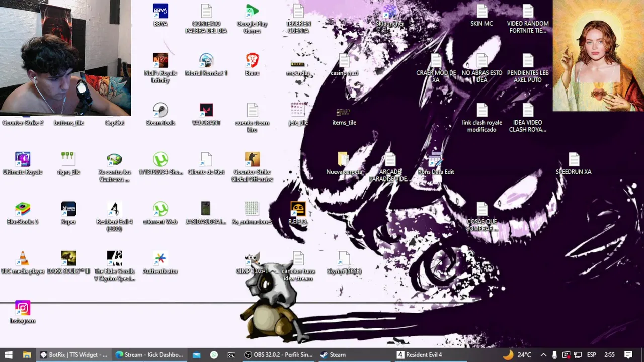
Task: Open the Brave browser desktop icon
Action: pos(252,64)
